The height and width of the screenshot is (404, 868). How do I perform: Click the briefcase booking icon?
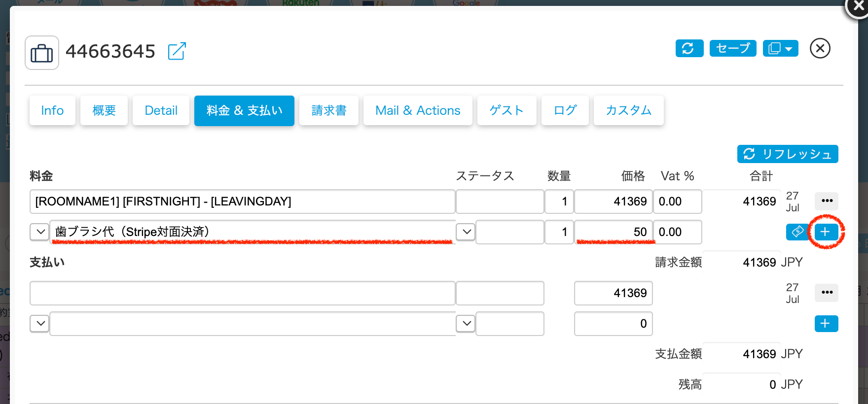coord(42,53)
